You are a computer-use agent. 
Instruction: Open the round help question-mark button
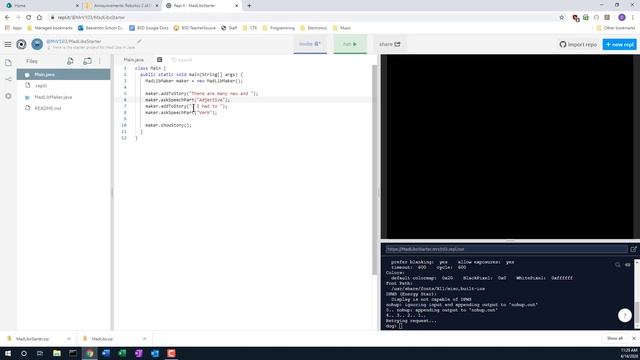624,315
